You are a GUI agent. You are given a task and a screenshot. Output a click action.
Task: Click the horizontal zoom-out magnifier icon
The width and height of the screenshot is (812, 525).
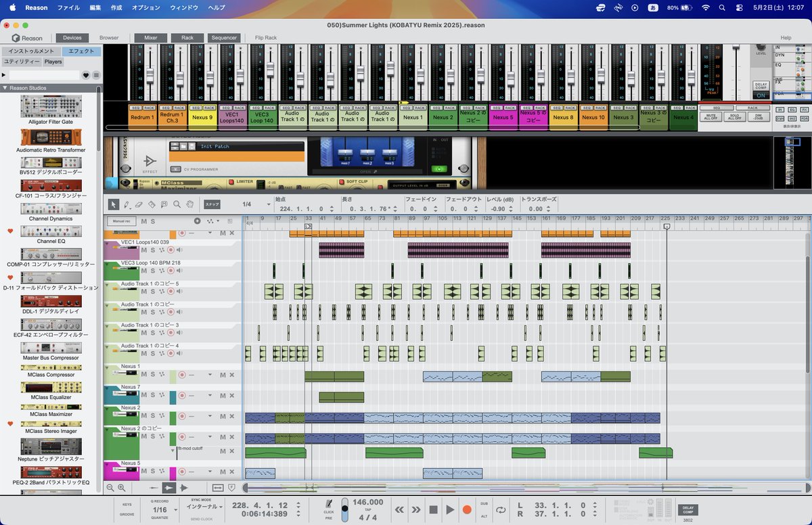click(110, 487)
